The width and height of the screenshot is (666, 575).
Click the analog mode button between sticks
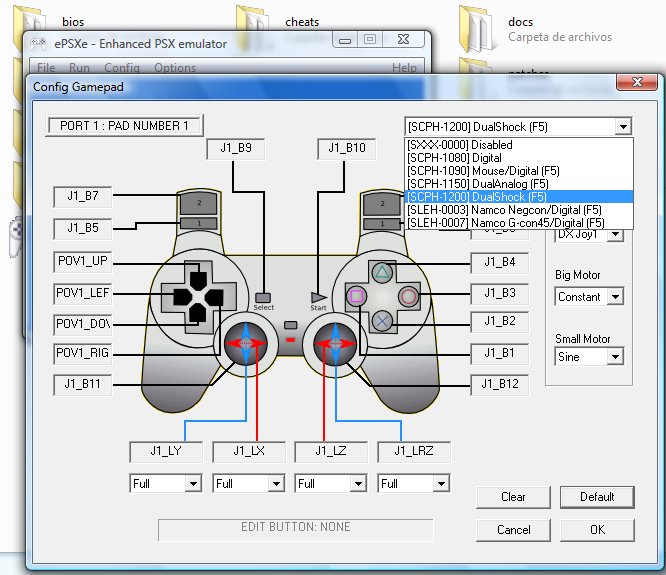coord(291,325)
